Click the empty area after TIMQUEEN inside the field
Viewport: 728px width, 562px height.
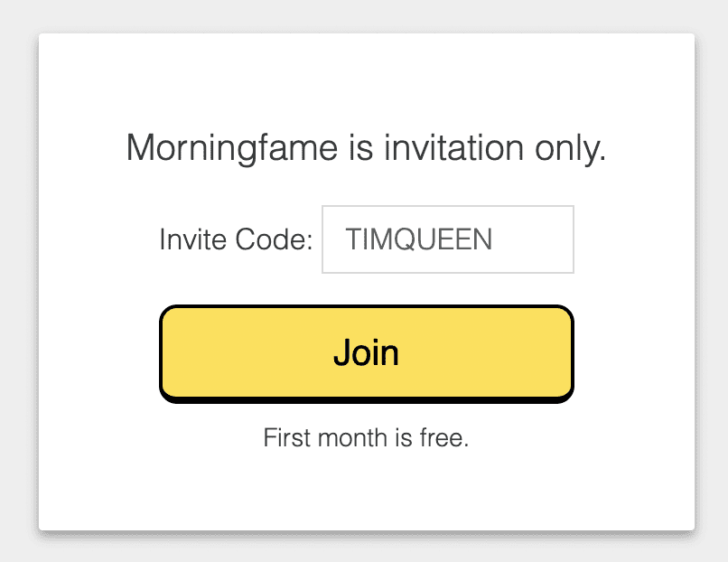coord(537,239)
